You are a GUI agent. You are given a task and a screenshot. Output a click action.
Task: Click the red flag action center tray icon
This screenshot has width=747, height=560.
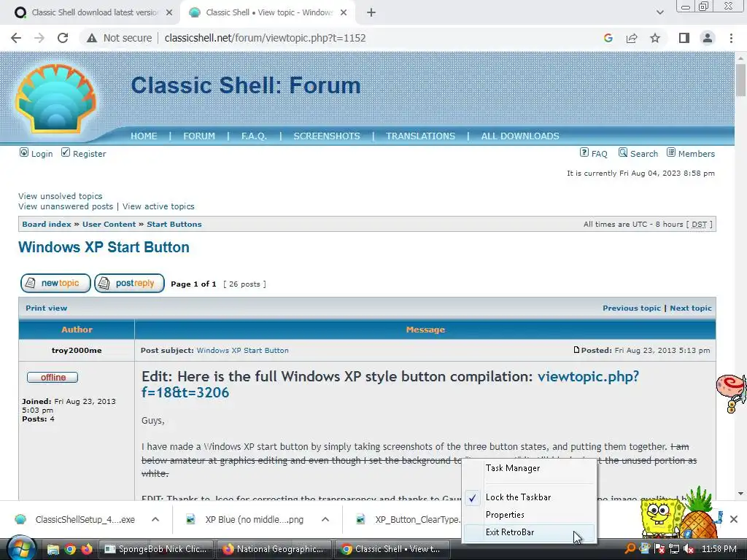point(659,549)
